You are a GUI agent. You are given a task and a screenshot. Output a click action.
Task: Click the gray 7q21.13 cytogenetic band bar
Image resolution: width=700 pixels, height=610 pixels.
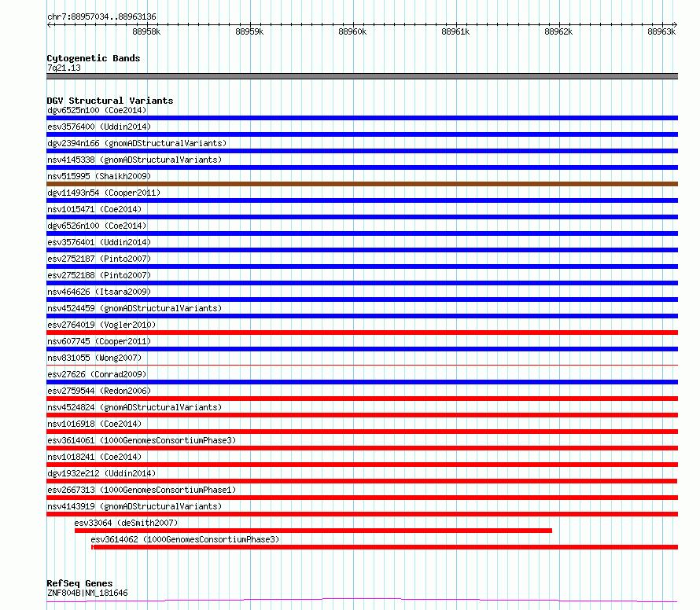coord(362,76)
